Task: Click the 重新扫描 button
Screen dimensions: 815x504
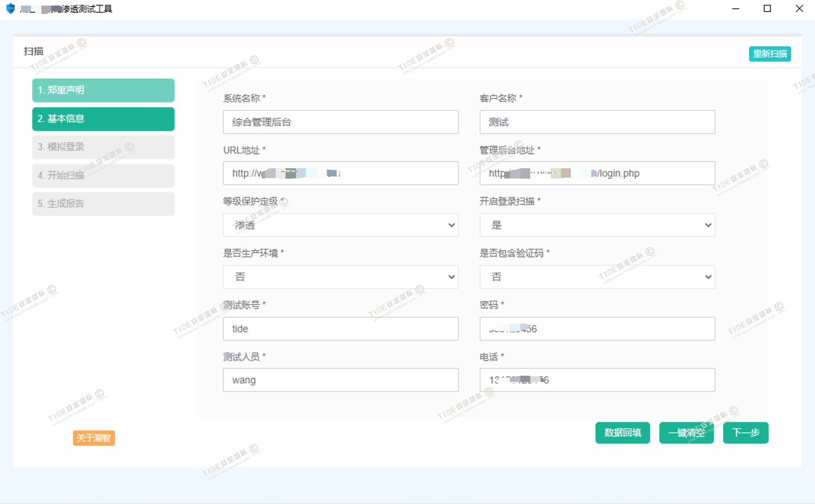Action: point(770,54)
